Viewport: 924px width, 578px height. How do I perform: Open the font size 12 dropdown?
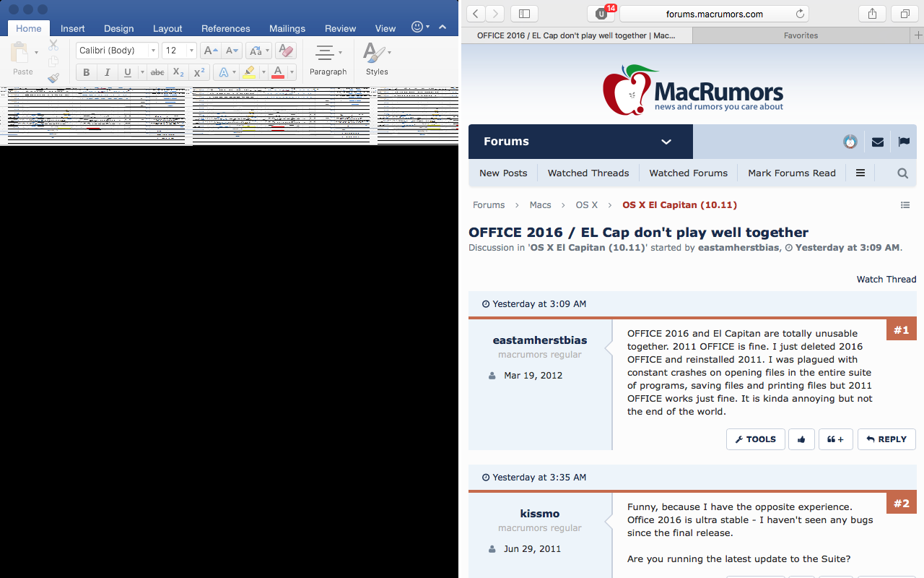[191, 51]
